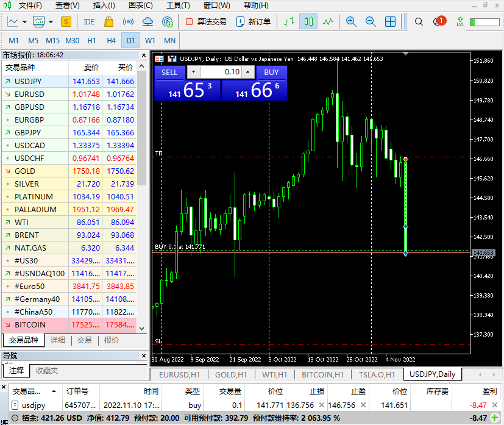Viewport: 504px width, 425px height.
Task: Select BITCOIN row in Market Watch
Action: point(69,325)
